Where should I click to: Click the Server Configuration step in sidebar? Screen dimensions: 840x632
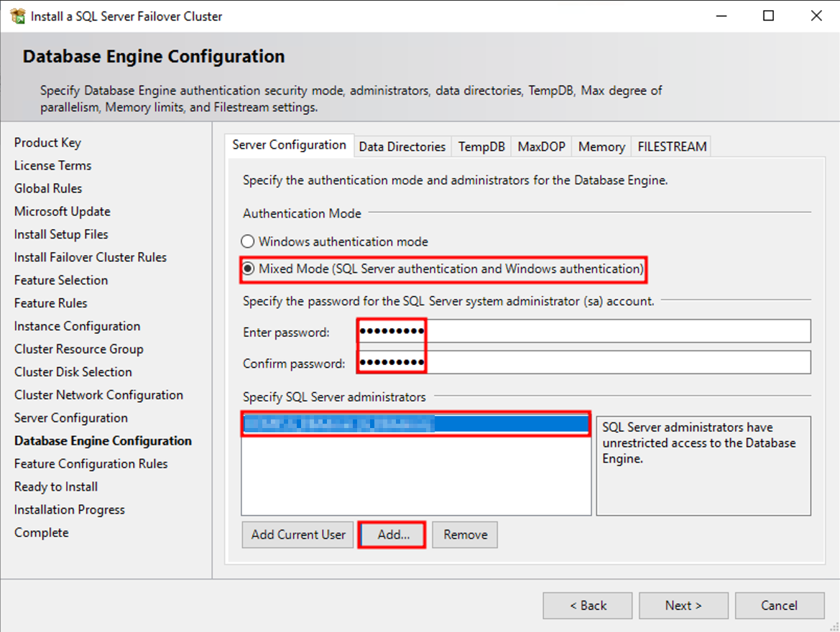click(x=70, y=418)
